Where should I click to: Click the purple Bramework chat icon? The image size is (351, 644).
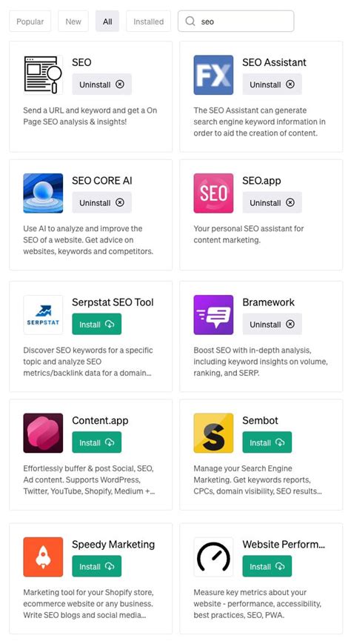pyautogui.click(x=213, y=315)
